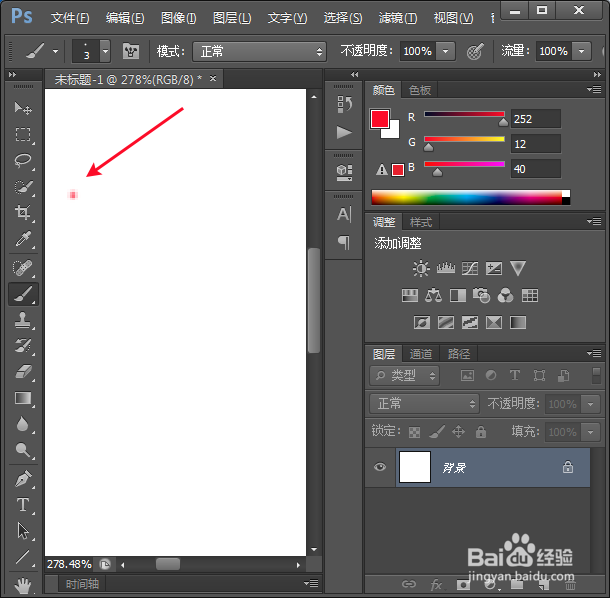The width and height of the screenshot is (610, 598).
Task: Select the Horizontal Type tool
Action: [23, 505]
